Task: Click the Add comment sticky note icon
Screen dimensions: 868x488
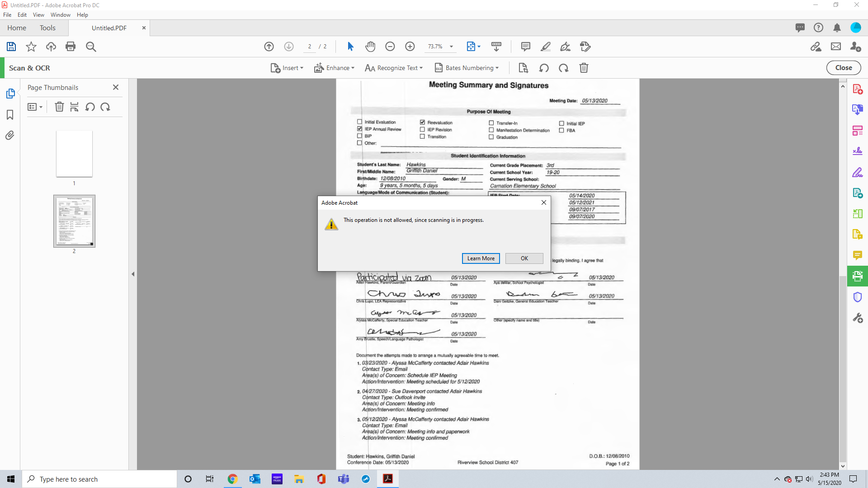Action: tap(525, 47)
